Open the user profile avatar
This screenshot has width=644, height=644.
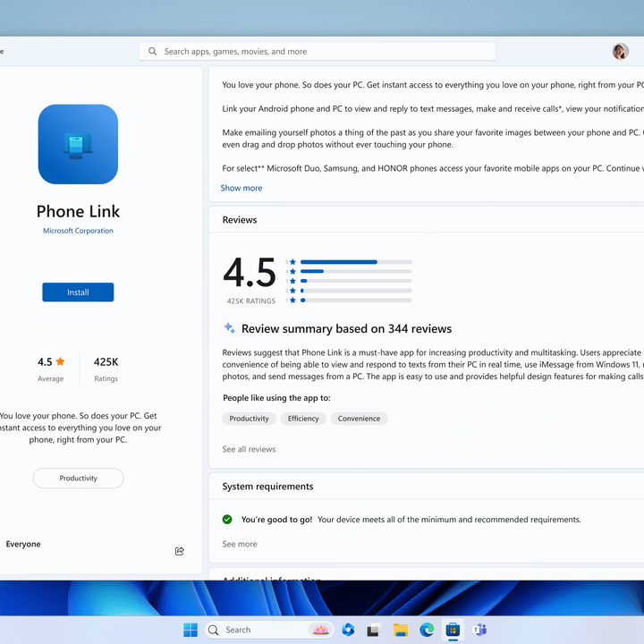pyautogui.click(x=620, y=51)
